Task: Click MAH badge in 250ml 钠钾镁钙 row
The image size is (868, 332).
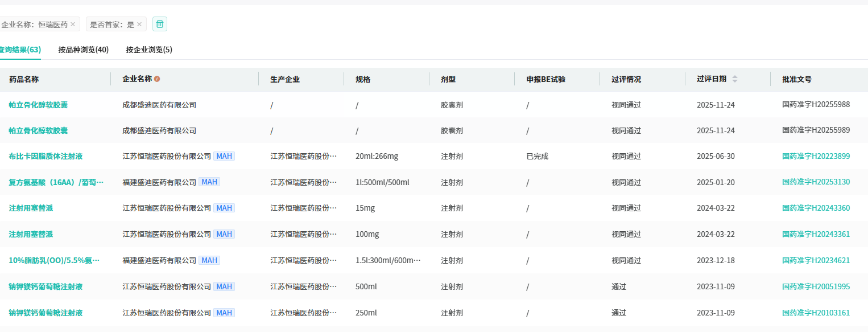Action: (224, 313)
